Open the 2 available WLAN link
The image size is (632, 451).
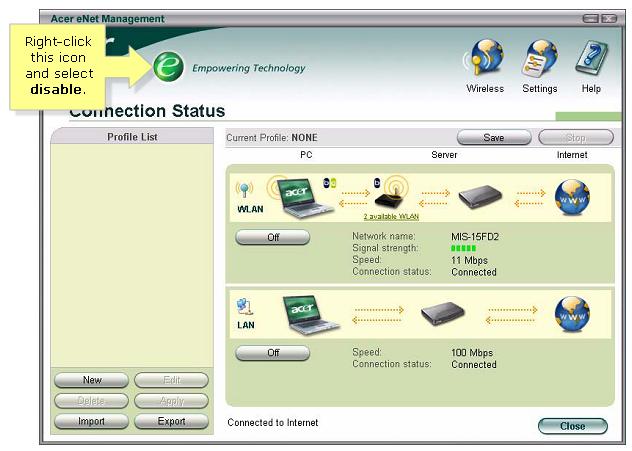point(391,216)
